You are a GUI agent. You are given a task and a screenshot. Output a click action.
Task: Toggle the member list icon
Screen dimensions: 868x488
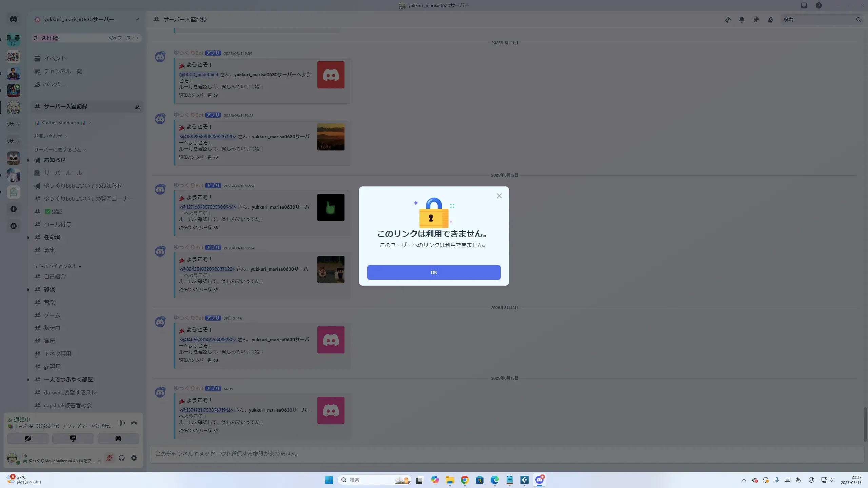click(770, 20)
